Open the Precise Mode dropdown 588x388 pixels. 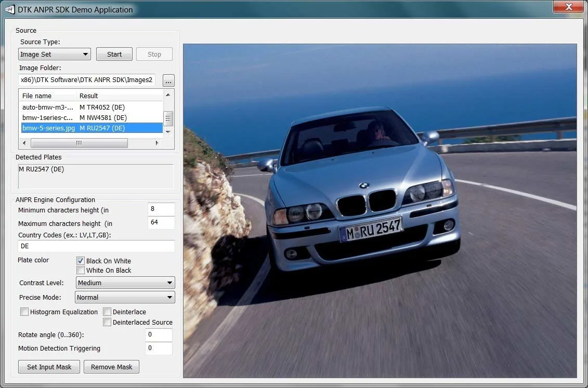pyautogui.click(x=125, y=298)
